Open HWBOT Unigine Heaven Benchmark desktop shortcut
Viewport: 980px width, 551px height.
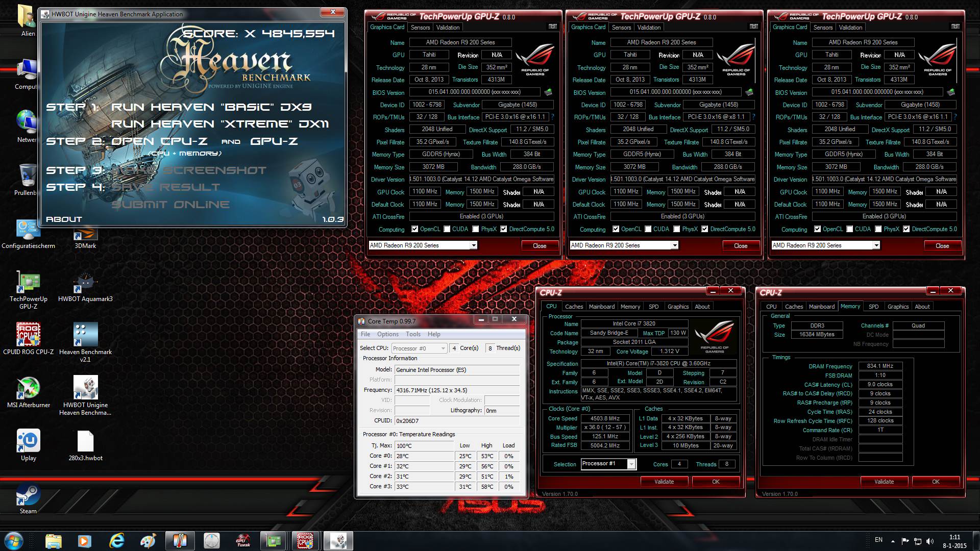point(85,395)
